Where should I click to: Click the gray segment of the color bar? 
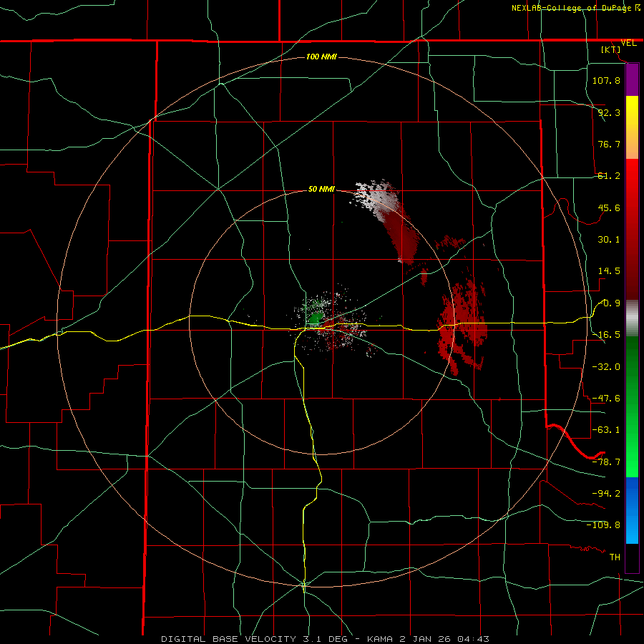pos(632,318)
